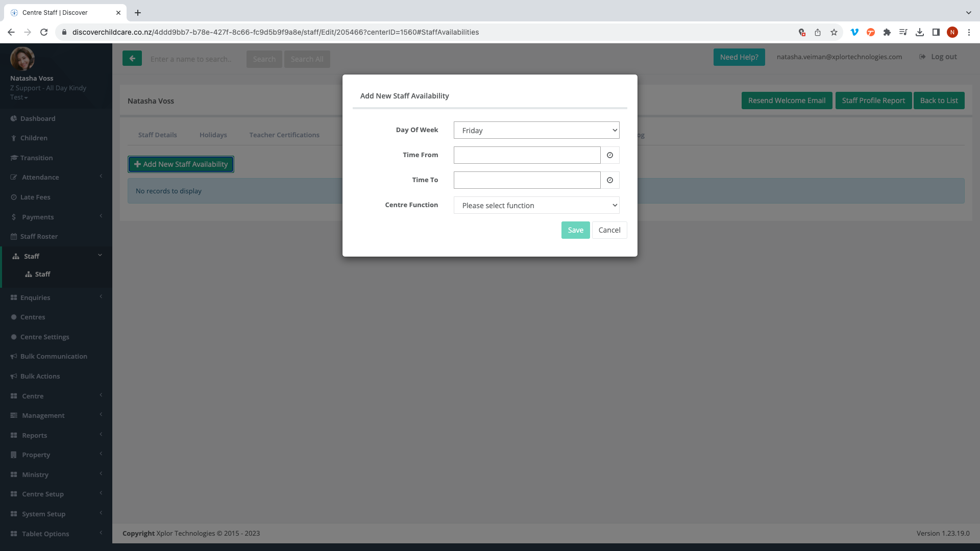Expand the Payments sidebar menu
The width and height of the screenshot is (980, 551).
click(38, 217)
